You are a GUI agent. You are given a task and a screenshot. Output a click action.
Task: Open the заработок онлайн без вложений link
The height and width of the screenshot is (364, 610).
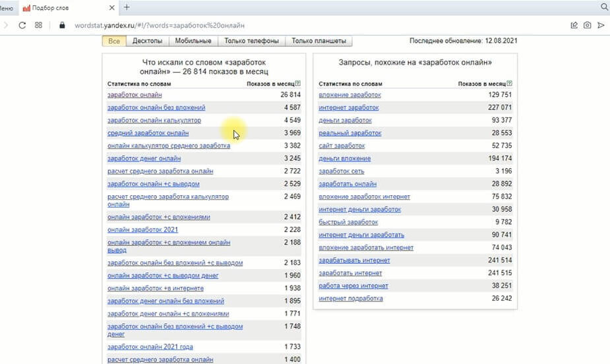pyautogui.click(x=156, y=107)
